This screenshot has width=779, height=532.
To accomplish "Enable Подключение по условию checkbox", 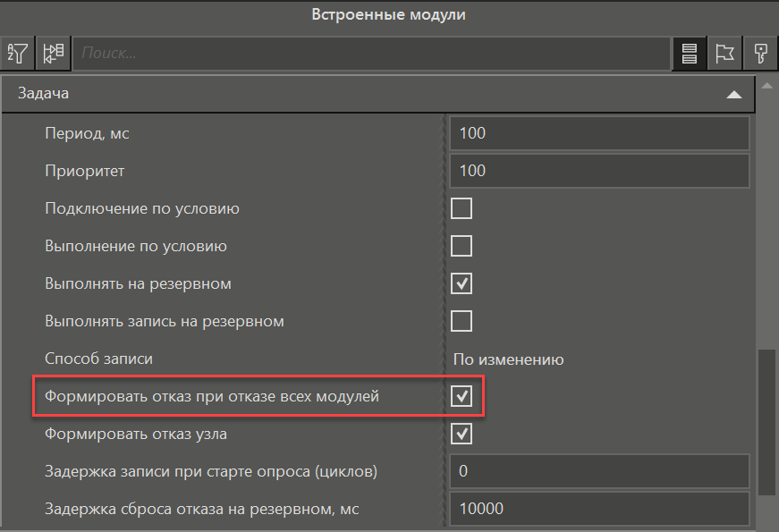I will (x=461, y=208).
